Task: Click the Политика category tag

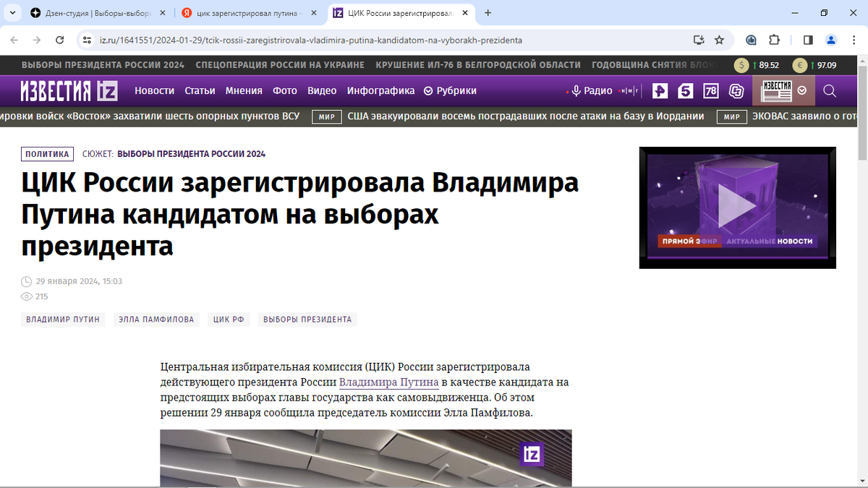Action: [47, 154]
